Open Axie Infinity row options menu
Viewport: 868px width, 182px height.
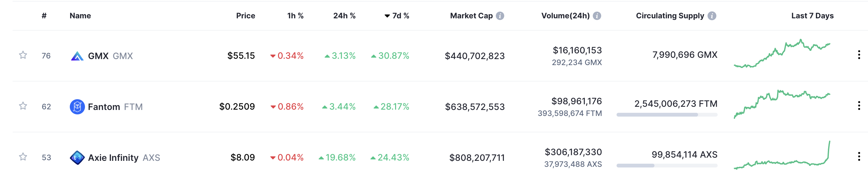tap(859, 156)
